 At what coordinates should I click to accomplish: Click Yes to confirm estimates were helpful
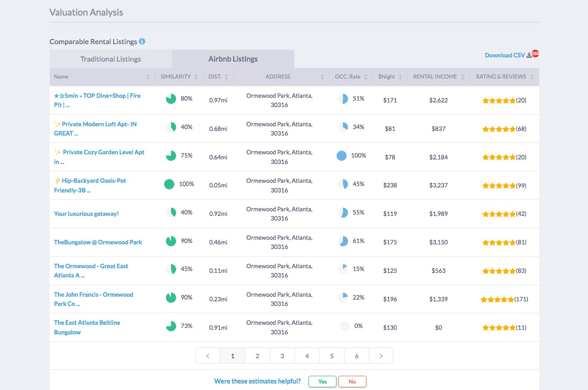pos(322,381)
